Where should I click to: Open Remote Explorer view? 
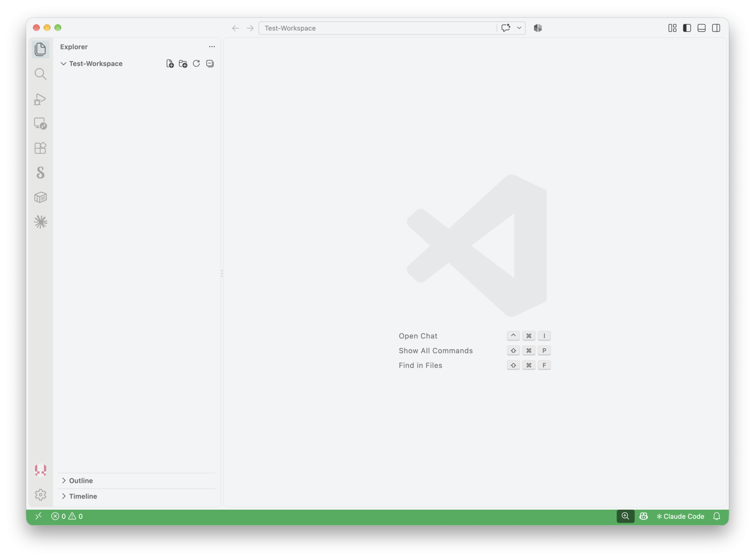40,124
